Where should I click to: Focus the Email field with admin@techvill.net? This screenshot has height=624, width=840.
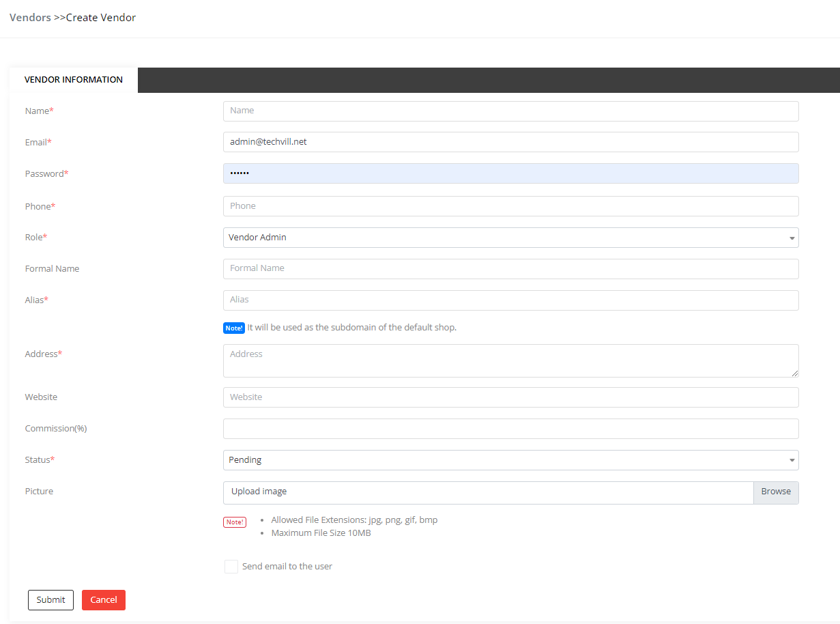click(x=510, y=142)
